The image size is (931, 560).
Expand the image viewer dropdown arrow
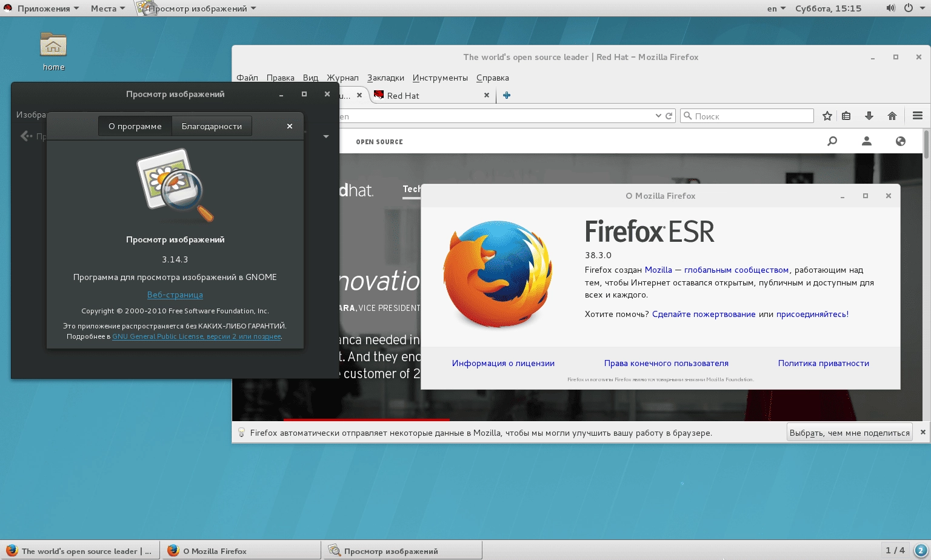pos(326,136)
